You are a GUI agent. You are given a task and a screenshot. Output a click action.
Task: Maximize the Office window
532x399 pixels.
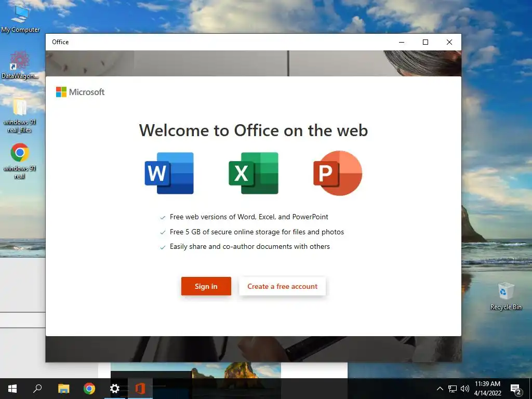coord(425,42)
